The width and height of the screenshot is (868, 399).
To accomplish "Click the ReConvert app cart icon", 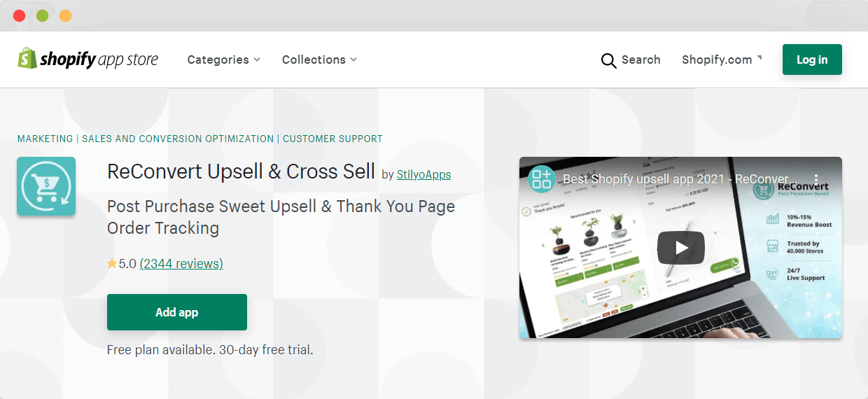I will click(x=46, y=186).
